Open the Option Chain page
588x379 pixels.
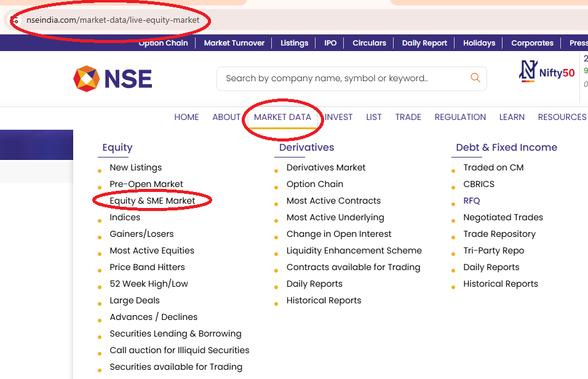(x=163, y=42)
